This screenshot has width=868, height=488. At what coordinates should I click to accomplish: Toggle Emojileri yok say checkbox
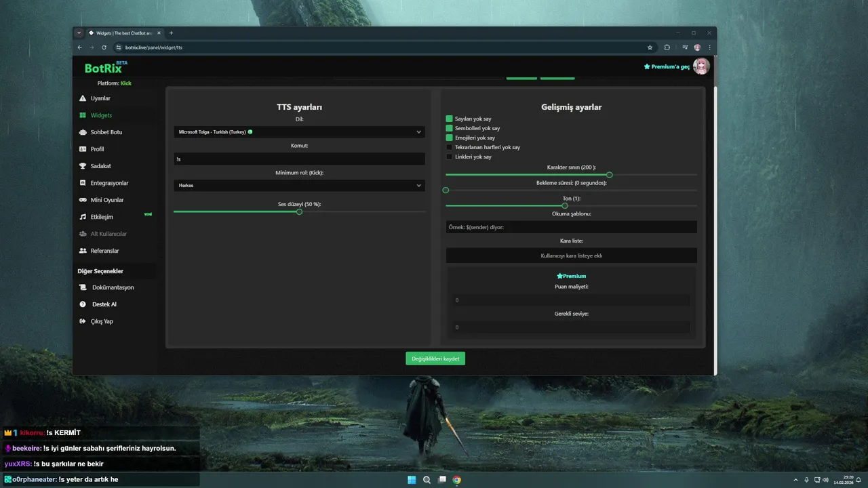pos(449,138)
